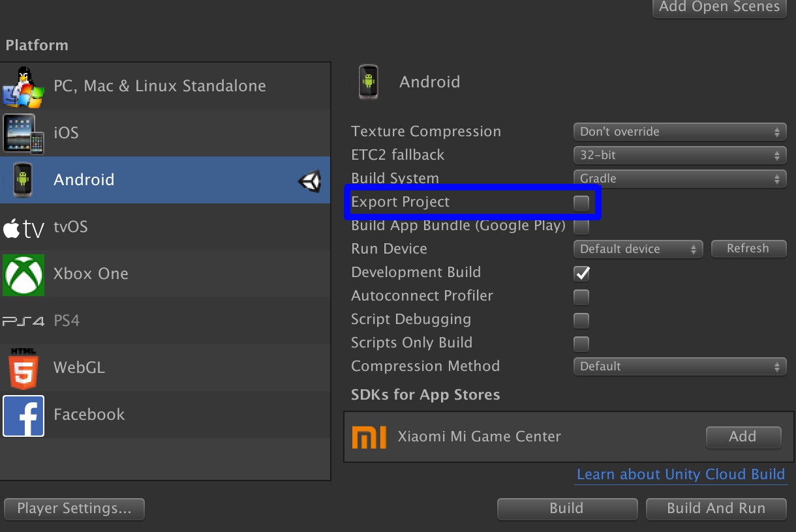The width and height of the screenshot is (796, 532).
Task: Select the tvOS platform row
Action: tap(166, 227)
